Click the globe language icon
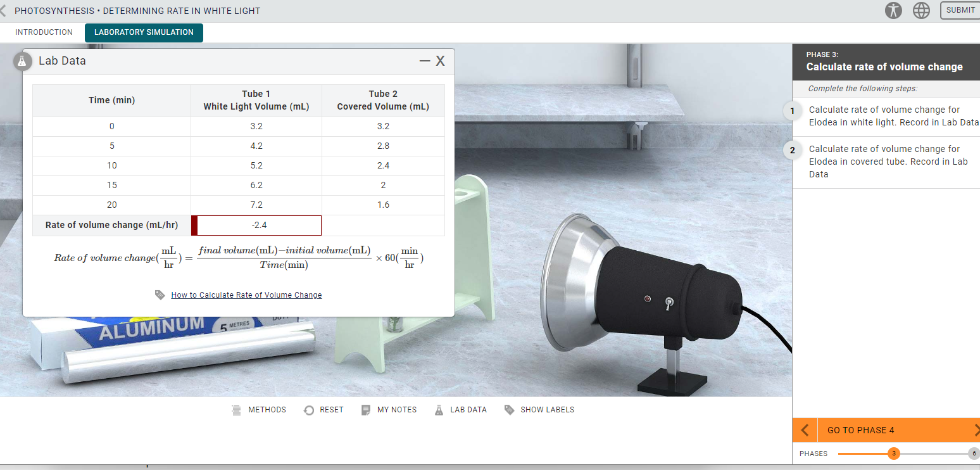Image resolution: width=980 pixels, height=470 pixels. [x=921, y=10]
